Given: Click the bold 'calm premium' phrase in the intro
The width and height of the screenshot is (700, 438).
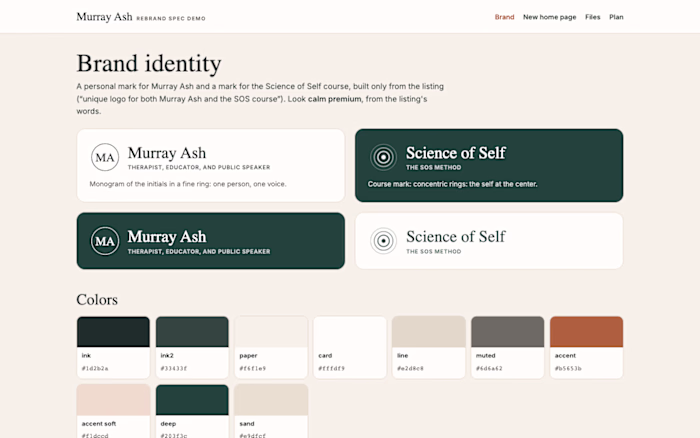Looking at the screenshot, I should click(334, 99).
